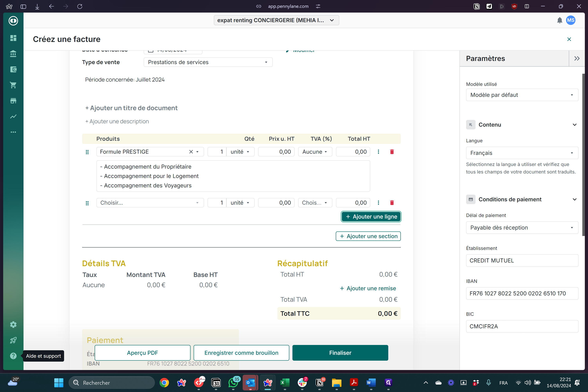This screenshot has width=588, height=392.
Task: Collapse the Contenu section
Action: tap(574, 125)
